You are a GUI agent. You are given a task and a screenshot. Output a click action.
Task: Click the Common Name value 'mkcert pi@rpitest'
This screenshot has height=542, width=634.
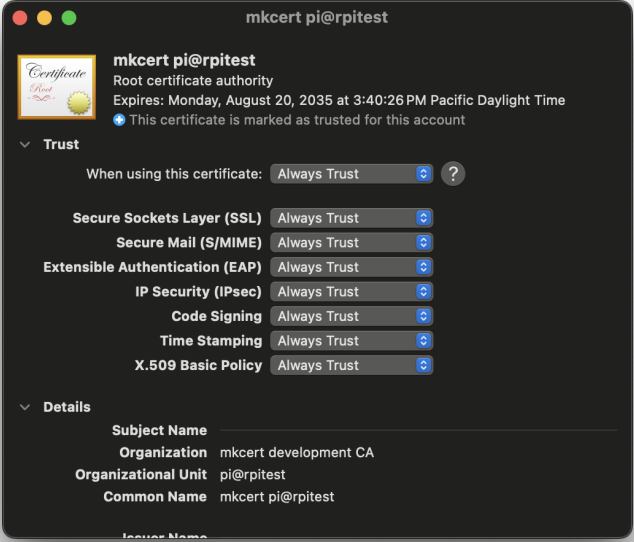277,497
